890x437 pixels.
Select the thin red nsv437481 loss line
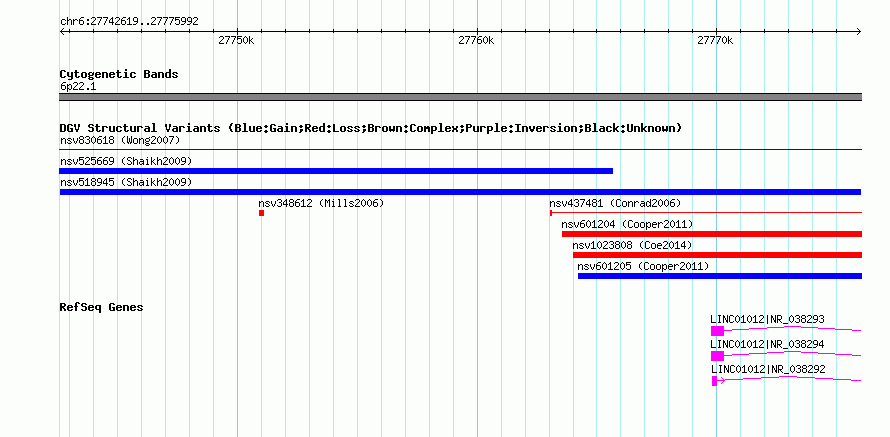[x=706, y=213]
